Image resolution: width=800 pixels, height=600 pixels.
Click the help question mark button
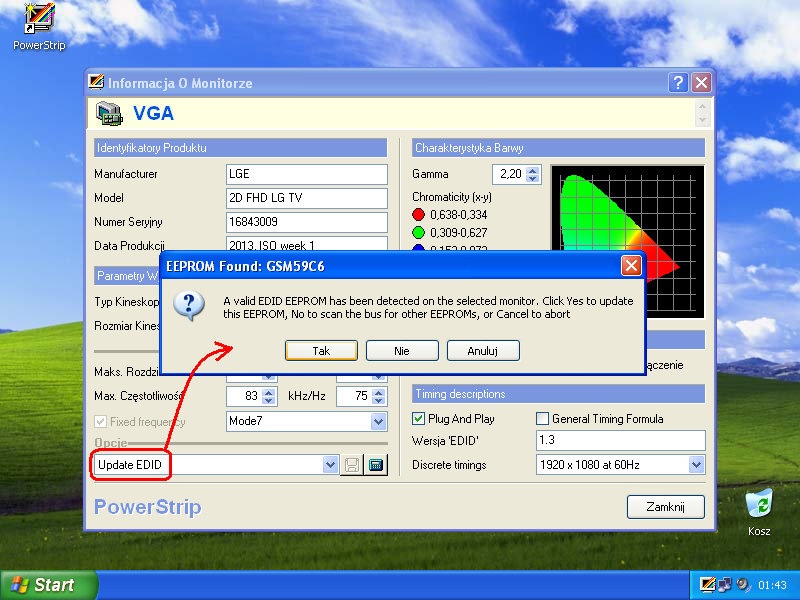tap(678, 83)
